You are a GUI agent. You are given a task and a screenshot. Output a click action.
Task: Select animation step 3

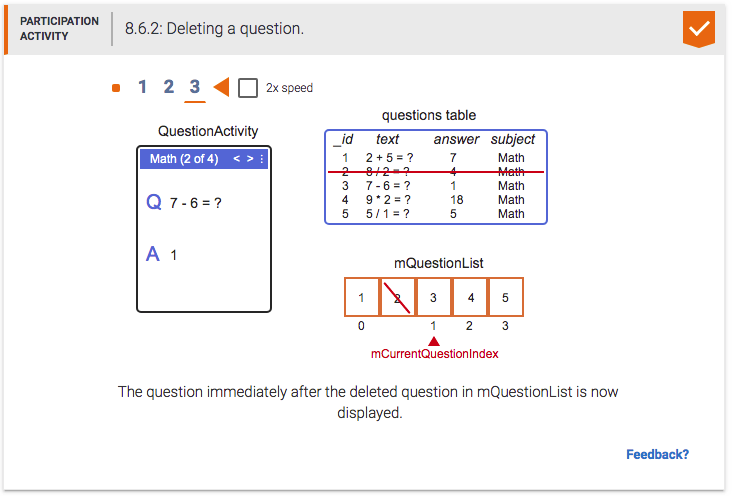195,87
